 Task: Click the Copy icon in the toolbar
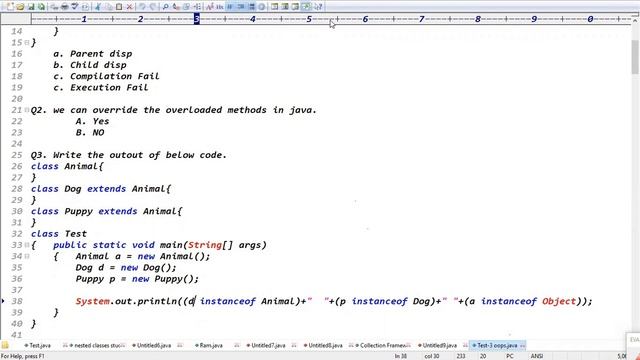click(x=108, y=7)
